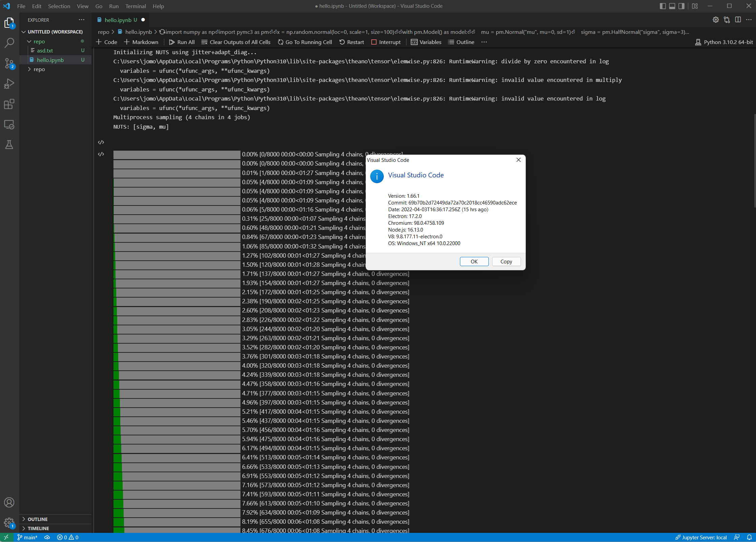Run All cells in the notebook
The height and width of the screenshot is (542, 756).
(182, 42)
